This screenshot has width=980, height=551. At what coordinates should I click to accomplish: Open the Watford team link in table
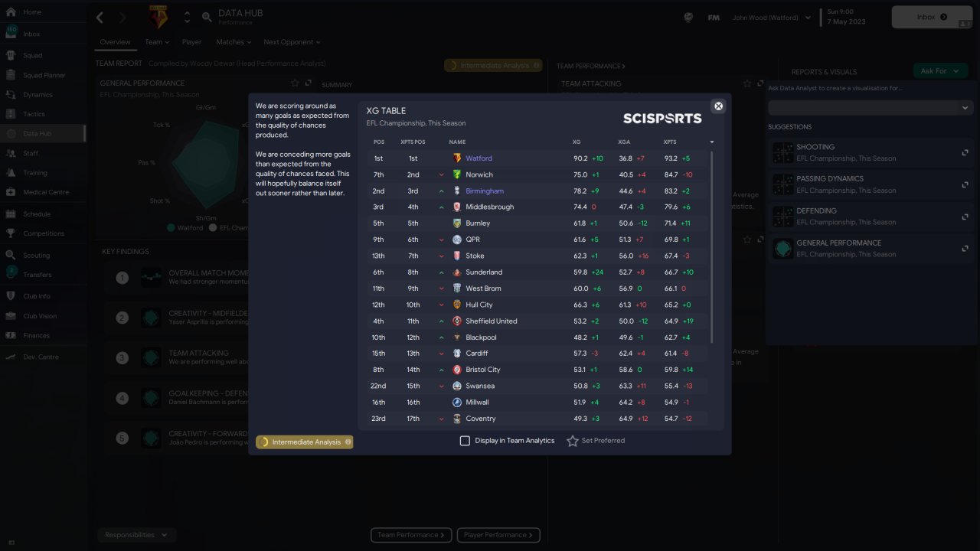coord(479,158)
